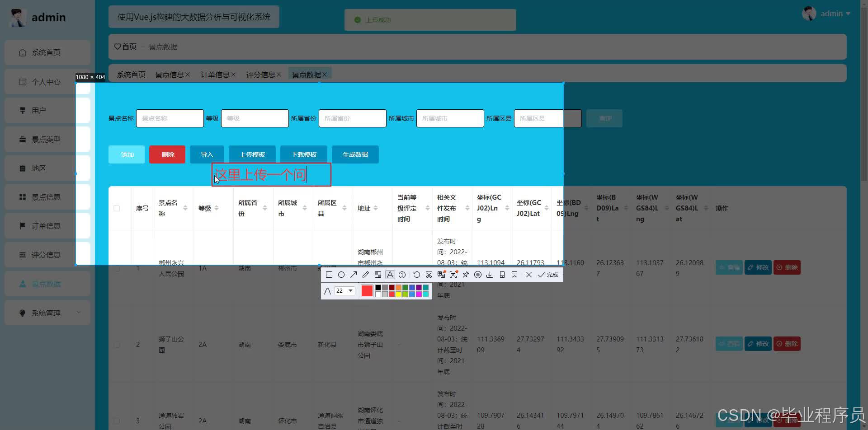Pin the screenshot to screen
Image resolution: width=868 pixels, height=430 pixels.
[x=466, y=275]
